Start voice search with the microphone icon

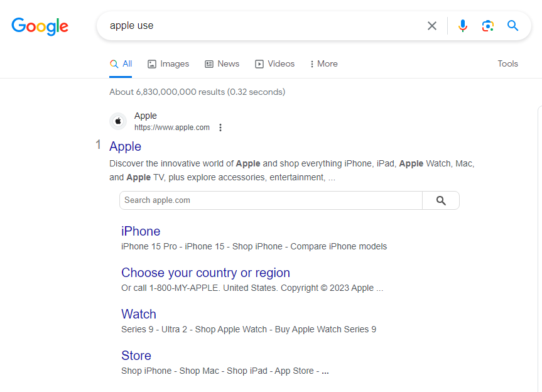pos(462,26)
